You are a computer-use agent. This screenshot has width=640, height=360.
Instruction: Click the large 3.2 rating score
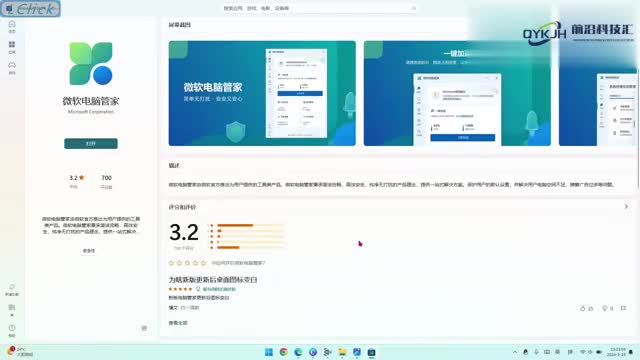click(x=184, y=232)
